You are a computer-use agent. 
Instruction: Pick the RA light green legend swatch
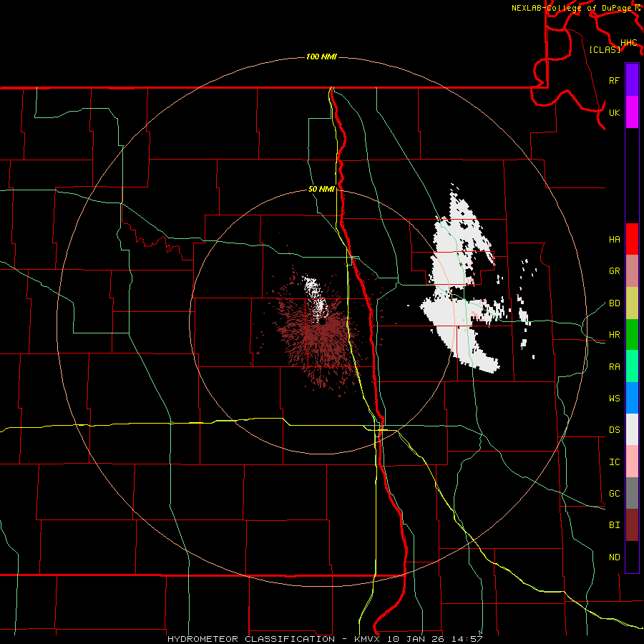pos(632,366)
